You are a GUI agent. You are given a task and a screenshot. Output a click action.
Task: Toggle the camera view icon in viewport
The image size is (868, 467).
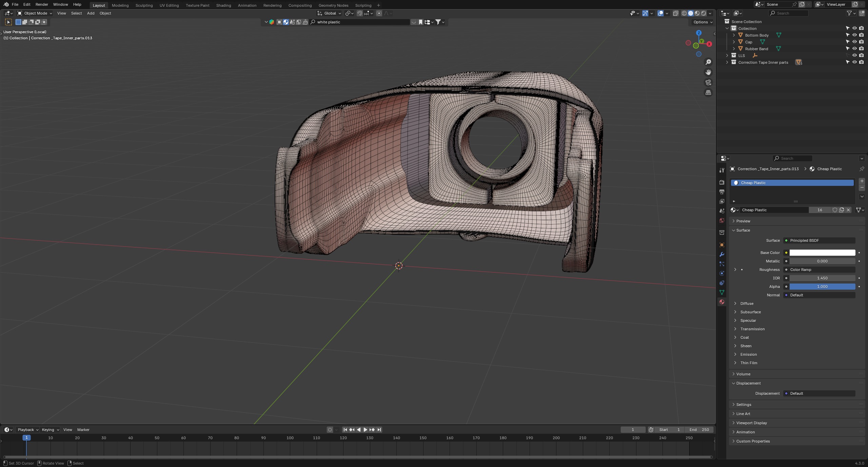[x=708, y=82]
